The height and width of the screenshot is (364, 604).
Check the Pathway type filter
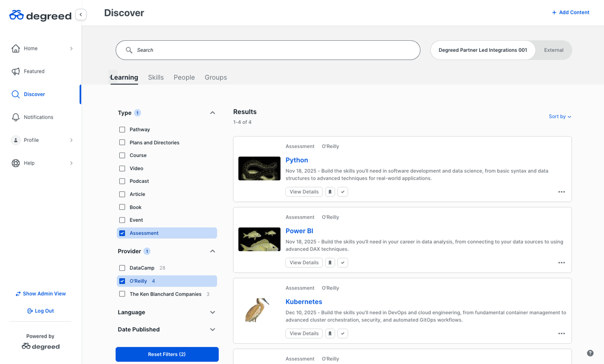click(x=122, y=129)
